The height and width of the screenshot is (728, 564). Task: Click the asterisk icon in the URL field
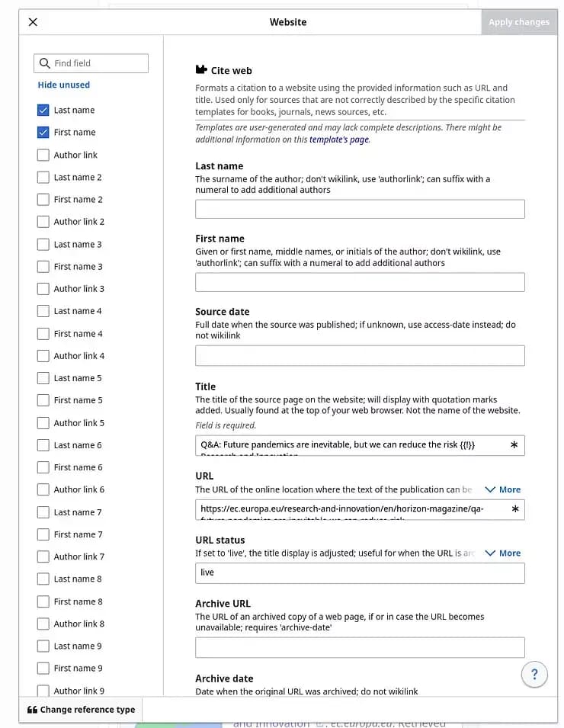pyautogui.click(x=517, y=509)
